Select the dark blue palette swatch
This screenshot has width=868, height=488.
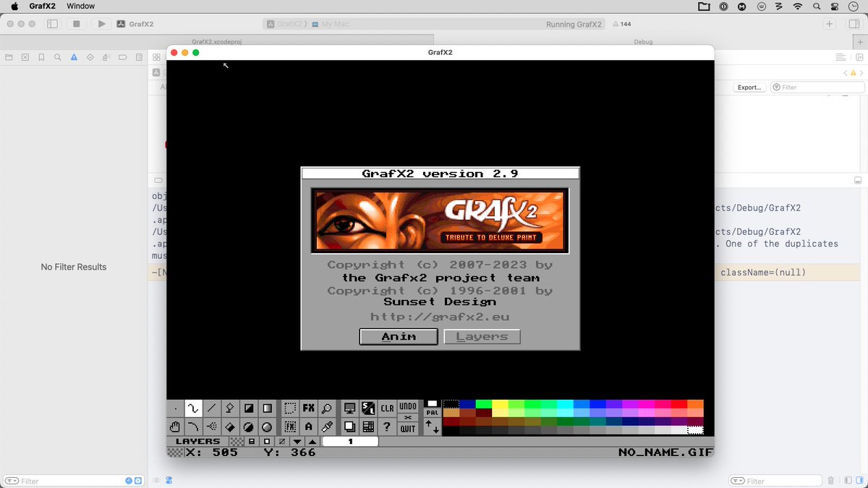(467, 404)
